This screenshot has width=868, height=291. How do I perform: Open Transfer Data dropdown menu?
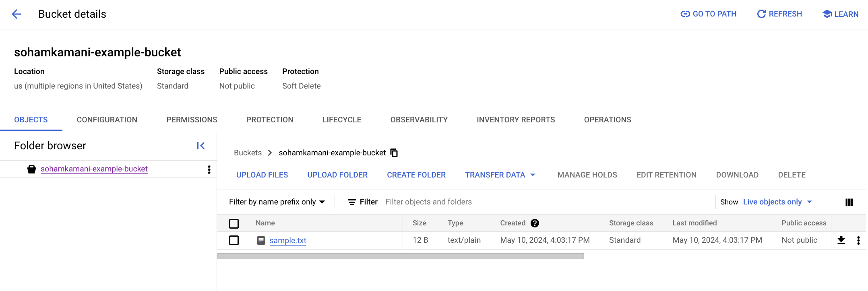click(500, 175)
